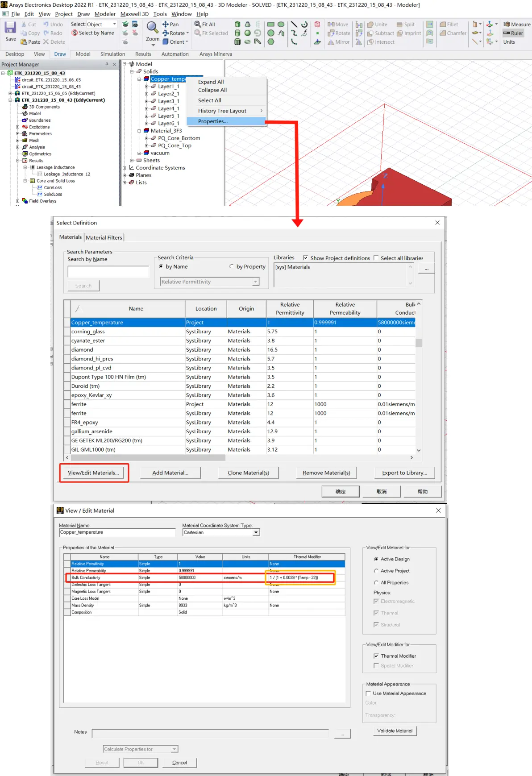Enable Show Project definitions checkbox

tap(305, 258)
